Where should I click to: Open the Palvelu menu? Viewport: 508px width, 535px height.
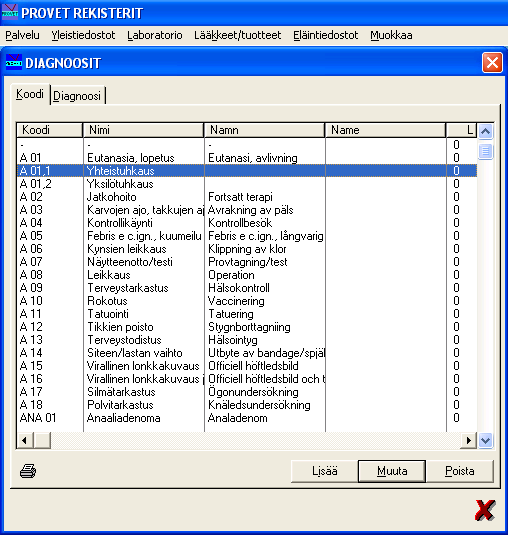[23, 35]
